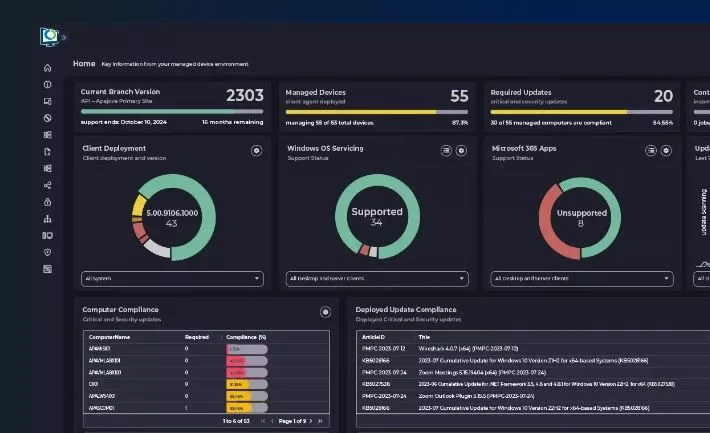Click the Required Updates count 20
The width and height of the screenshot is (710, 433).
[663, 96]
